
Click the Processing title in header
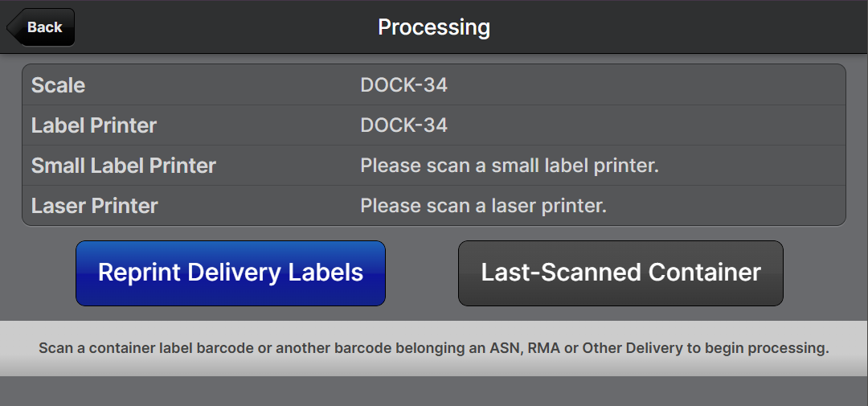434,27
